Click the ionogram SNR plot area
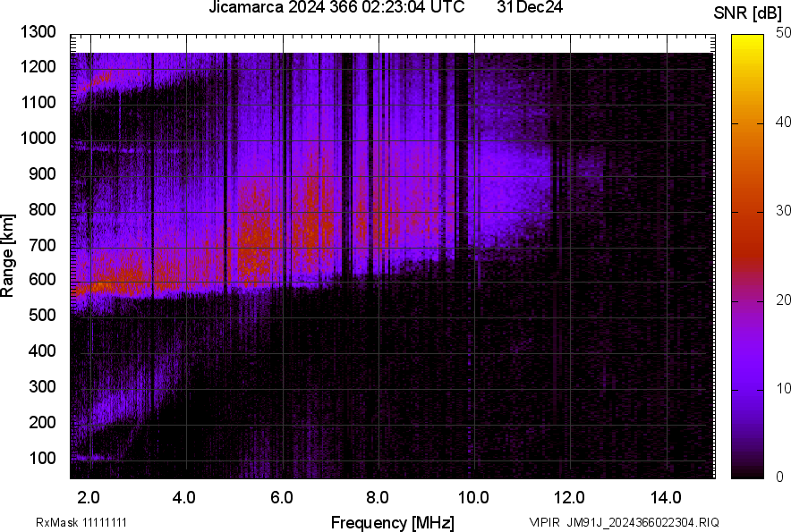This screenshot has width=791, height=532. (x=393, y=257)
